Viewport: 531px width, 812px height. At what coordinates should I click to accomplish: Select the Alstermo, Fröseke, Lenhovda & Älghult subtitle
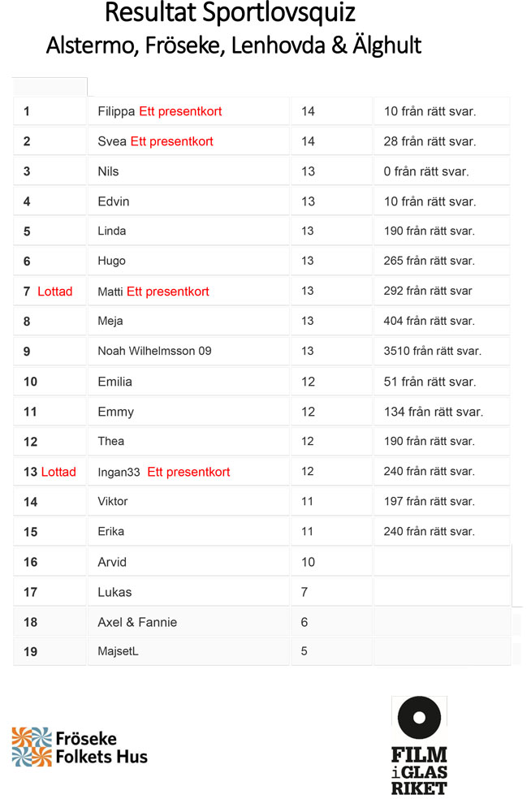pyautogui.click(x=234, y=45)
